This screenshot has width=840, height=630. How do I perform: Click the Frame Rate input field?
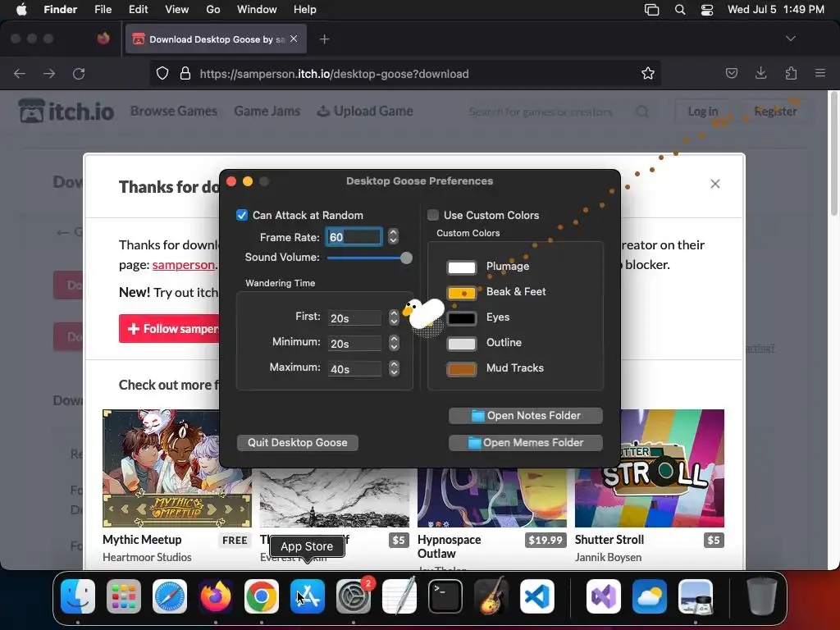(354, 237)
